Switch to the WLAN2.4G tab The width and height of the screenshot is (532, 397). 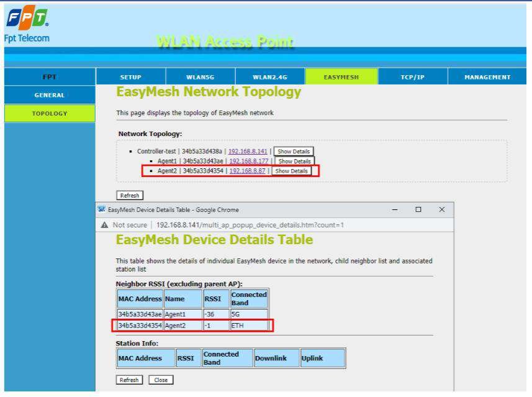click(270, 77)
